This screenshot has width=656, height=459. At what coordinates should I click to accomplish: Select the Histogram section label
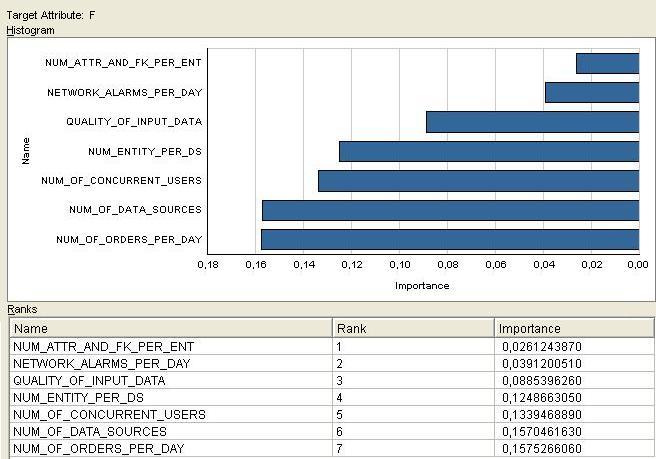(x=31, y=31)
